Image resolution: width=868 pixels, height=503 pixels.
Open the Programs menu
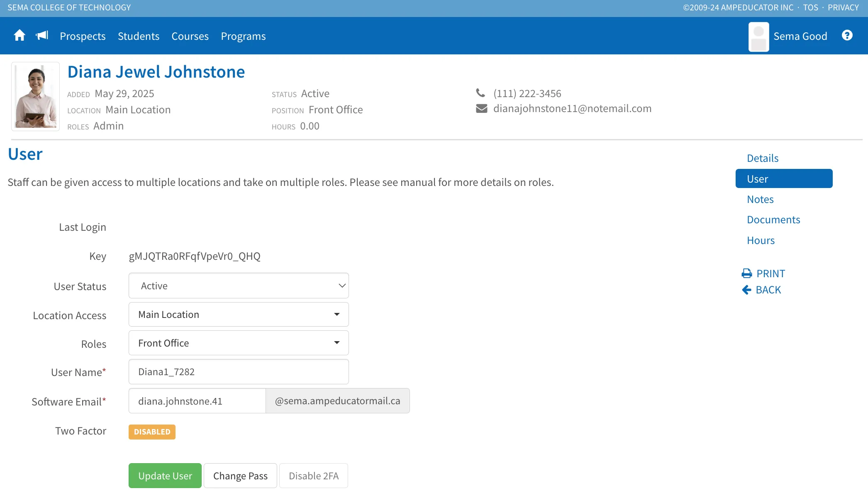[x=243, y=36]
